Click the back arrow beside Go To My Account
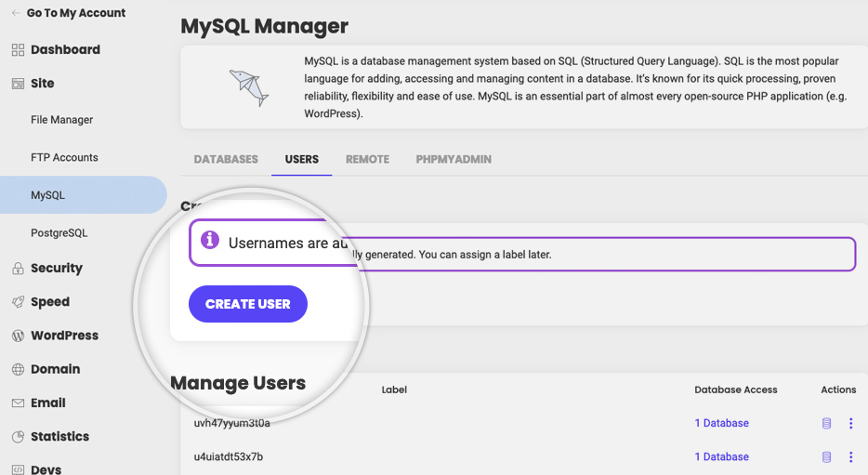Viewport: 868px width, 475px height. click(x=16, y=13)
